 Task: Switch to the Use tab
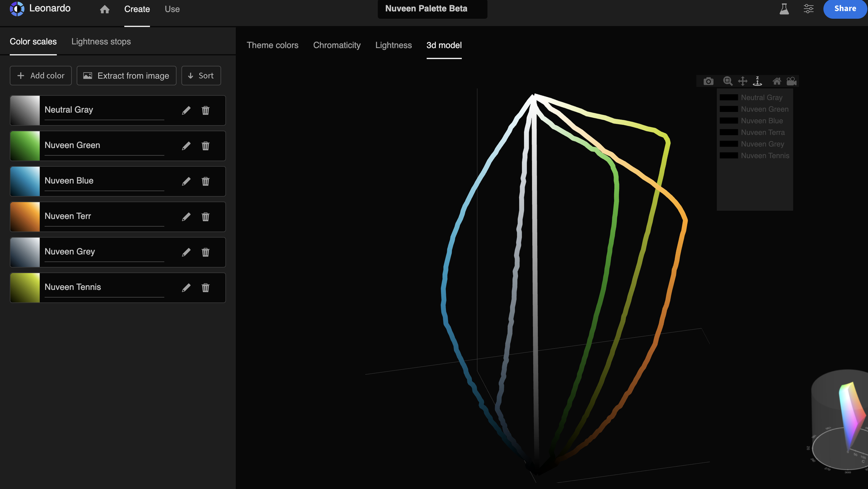(x=172, y=9)
